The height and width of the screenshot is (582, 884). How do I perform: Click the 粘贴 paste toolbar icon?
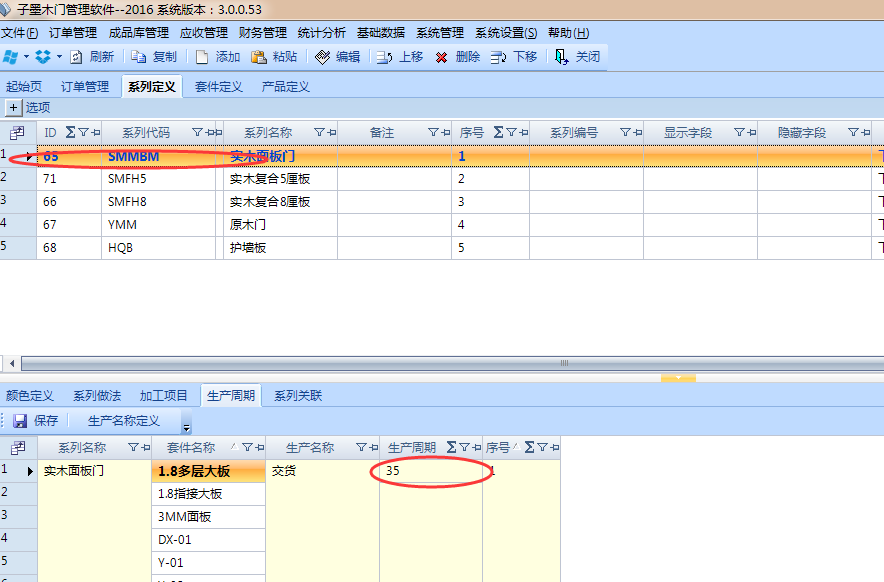[259, 57]
